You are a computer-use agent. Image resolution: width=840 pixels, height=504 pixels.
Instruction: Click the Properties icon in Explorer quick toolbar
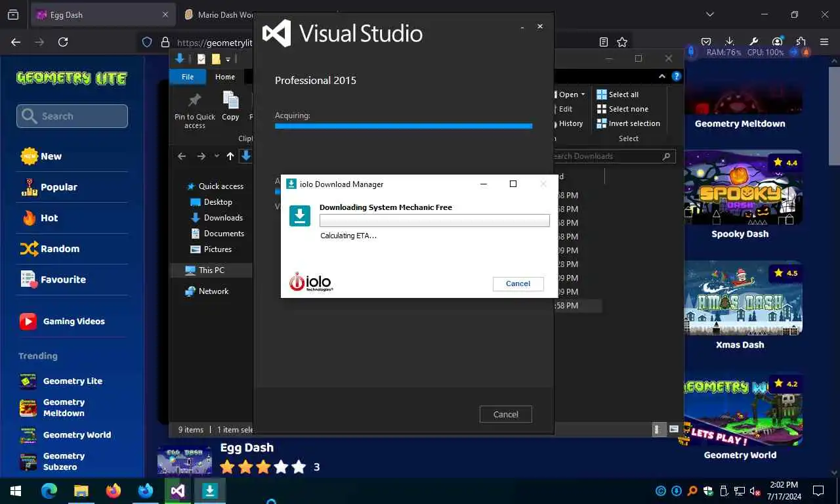pyautogui.click(x=201, y=59)
